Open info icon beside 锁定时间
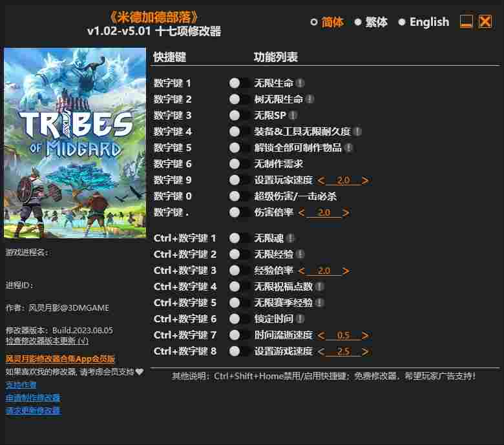Screen dimensions: 504x445 (x=300, y=318)
